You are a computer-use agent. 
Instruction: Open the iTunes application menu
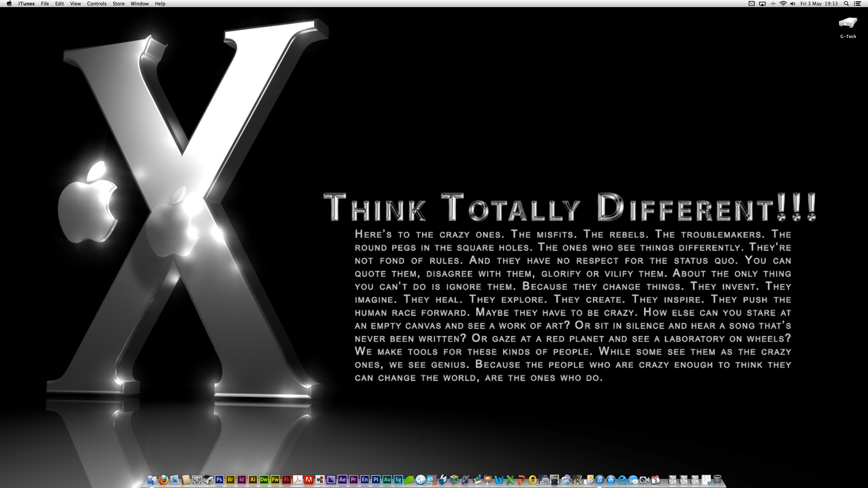(26, 4)
